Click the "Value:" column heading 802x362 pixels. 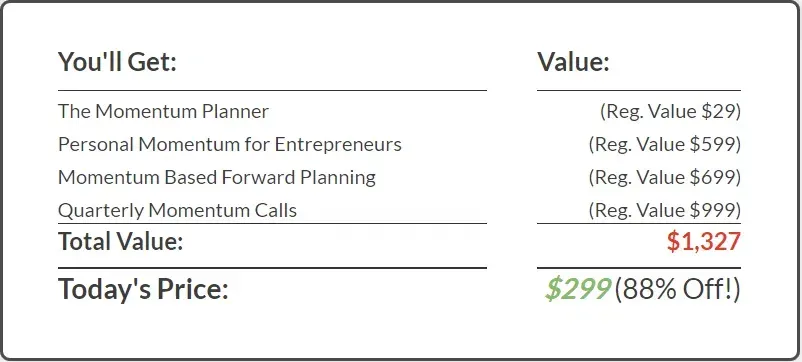tap(573, 62)
